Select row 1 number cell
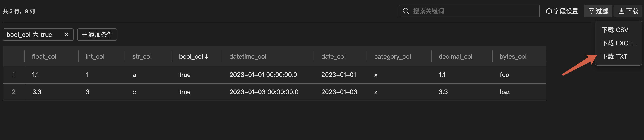Image resolution: width=644 pixels, height=140 pixels. coord(14,75)
